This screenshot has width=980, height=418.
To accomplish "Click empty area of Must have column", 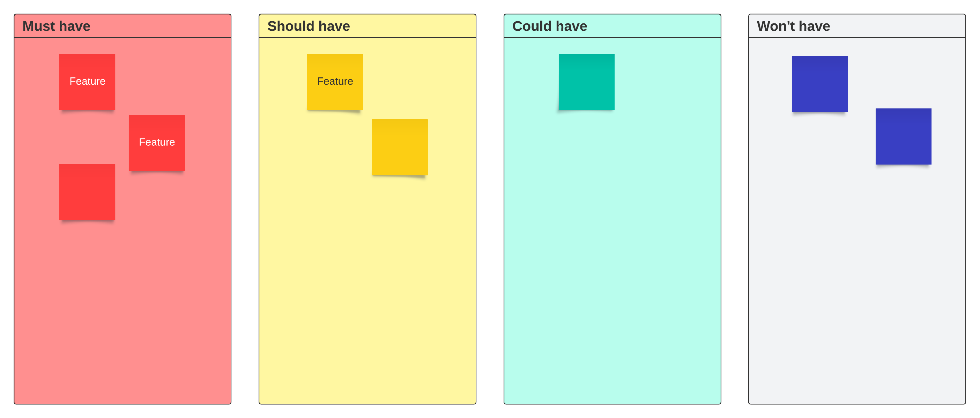I will click(122, 304).
